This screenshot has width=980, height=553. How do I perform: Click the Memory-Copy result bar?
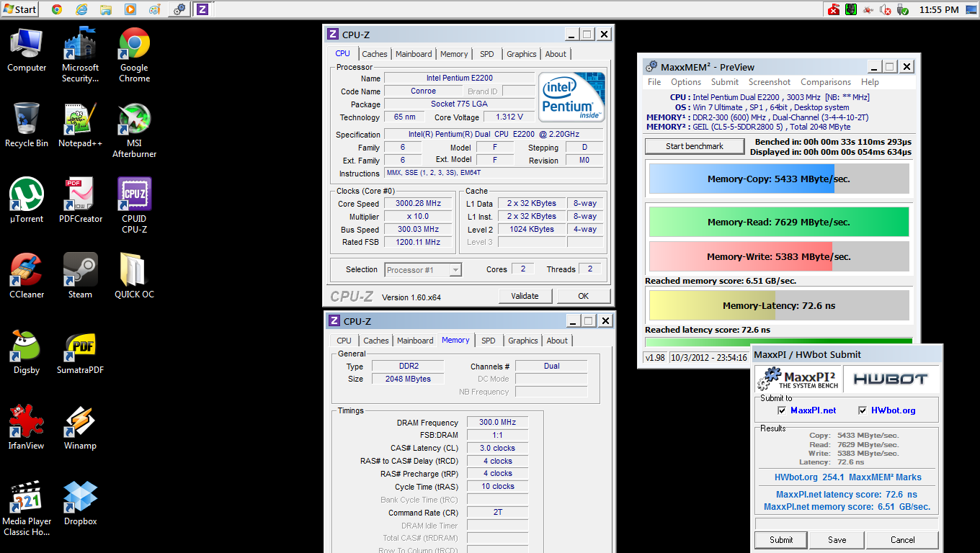pyautogui.click(x=779, y=179)
